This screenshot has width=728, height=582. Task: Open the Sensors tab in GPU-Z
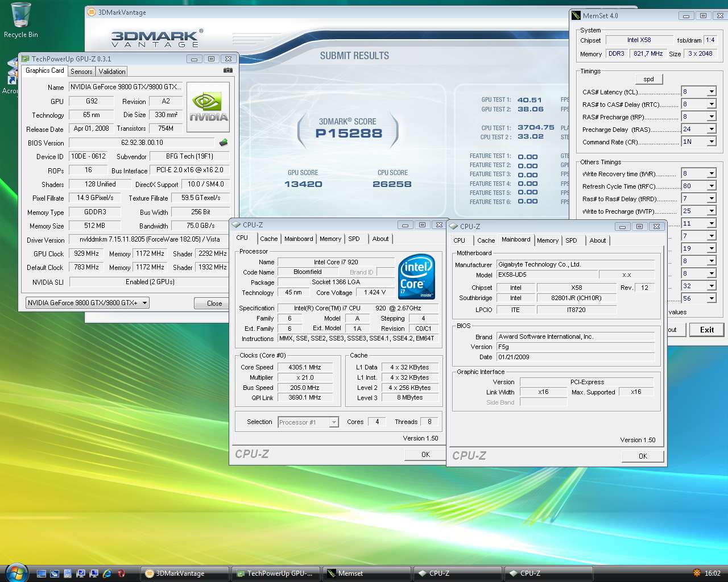coord(81,72)
